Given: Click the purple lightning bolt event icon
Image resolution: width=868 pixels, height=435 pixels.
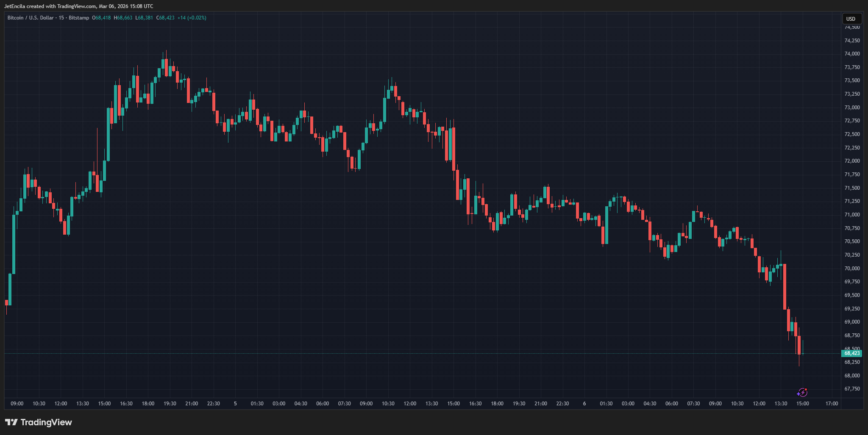Looking at the screenshot, I should click(x=802, y=392).
